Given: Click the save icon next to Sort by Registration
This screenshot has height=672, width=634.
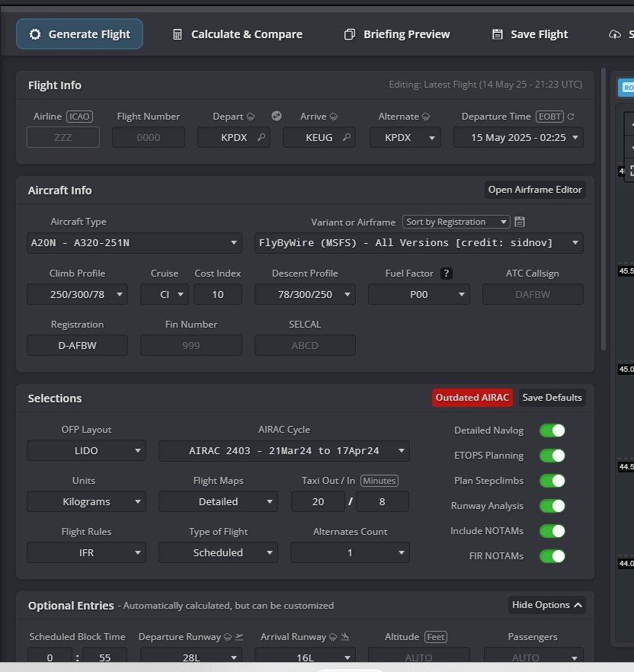Looking at the screenshot, I should click(x=520, y=222).
